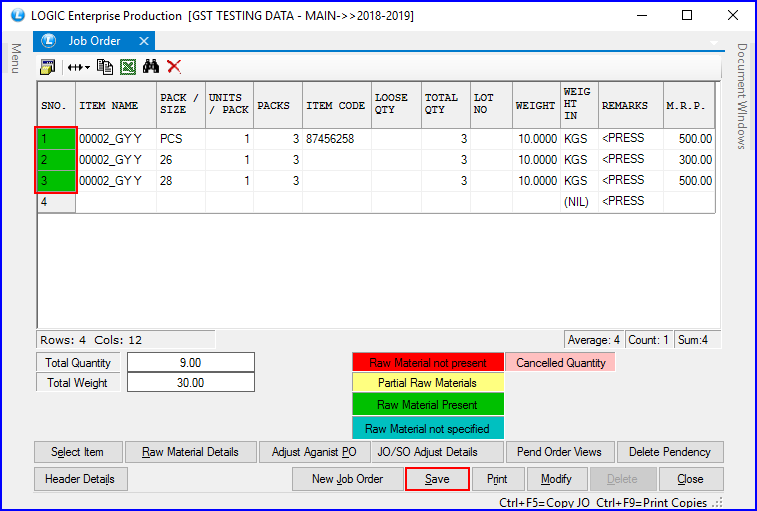Click the Total Quantity field showing 9.00
757x511 pixels.
[191, 362]
